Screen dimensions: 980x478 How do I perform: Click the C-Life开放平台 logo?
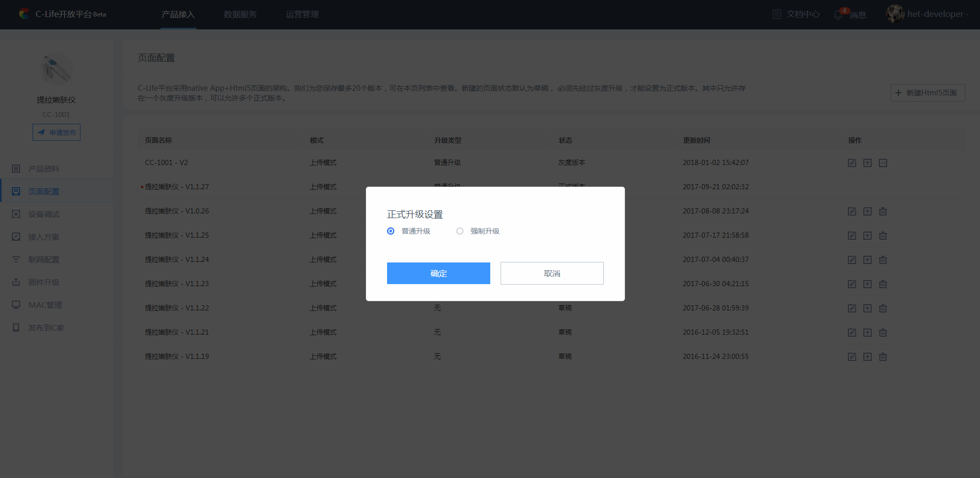pos(62,14)
